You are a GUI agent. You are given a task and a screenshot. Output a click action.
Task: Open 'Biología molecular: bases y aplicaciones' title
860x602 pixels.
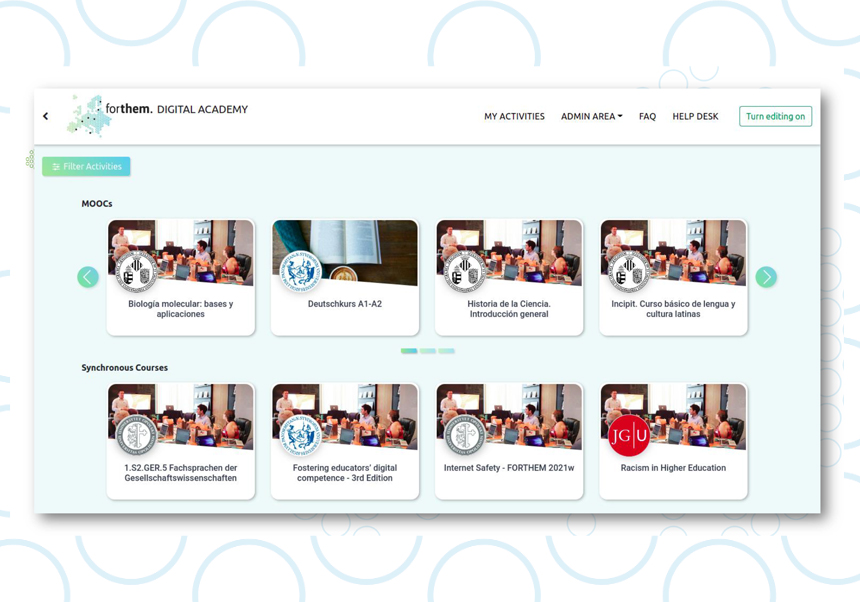click(x=180, y=309)
